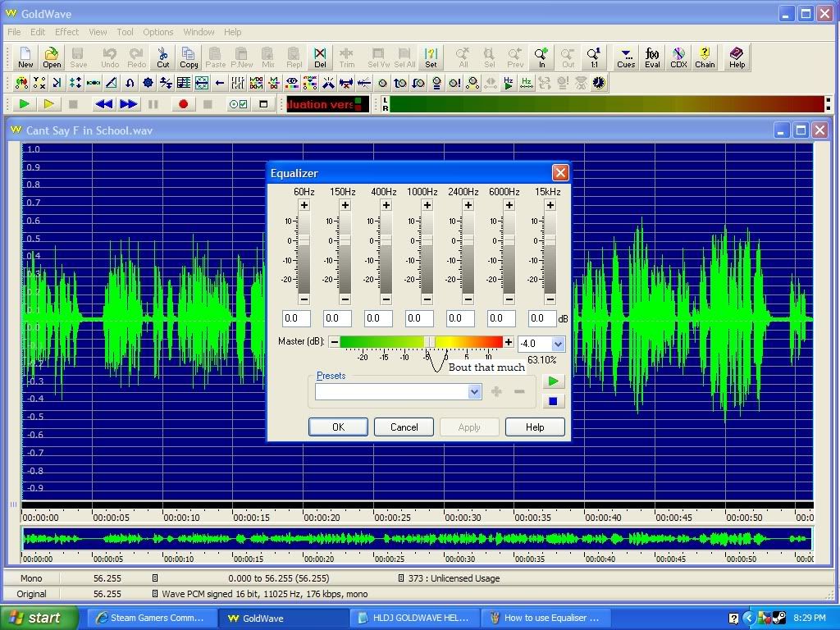Open the Cues tool
Screen dimensions: 840x630
coord(626,57)
